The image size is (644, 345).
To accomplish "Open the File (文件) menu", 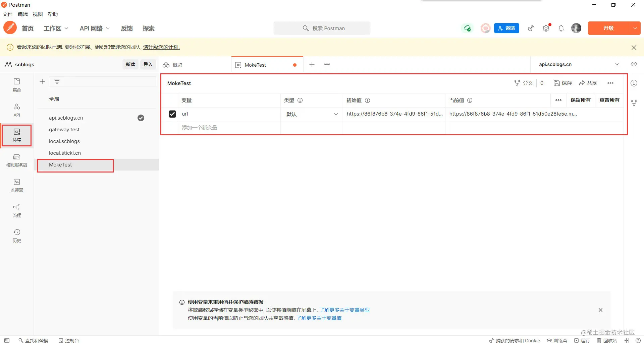I will click(x=7, y=14).
